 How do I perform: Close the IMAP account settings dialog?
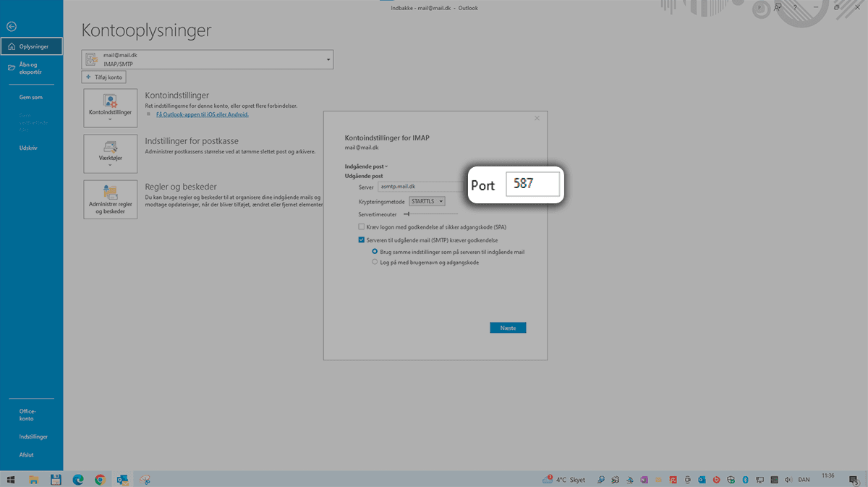pyautogui.click(x=537, y=118)
